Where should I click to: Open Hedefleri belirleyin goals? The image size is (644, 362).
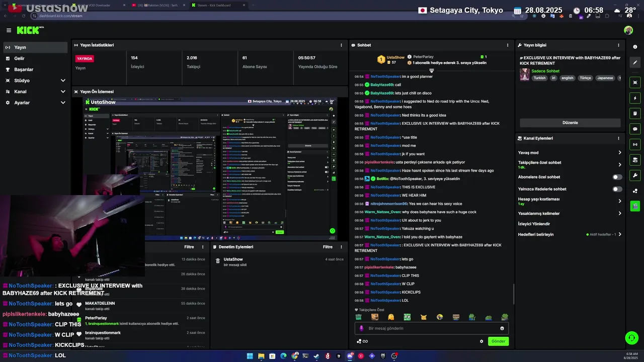click(570, 234)
